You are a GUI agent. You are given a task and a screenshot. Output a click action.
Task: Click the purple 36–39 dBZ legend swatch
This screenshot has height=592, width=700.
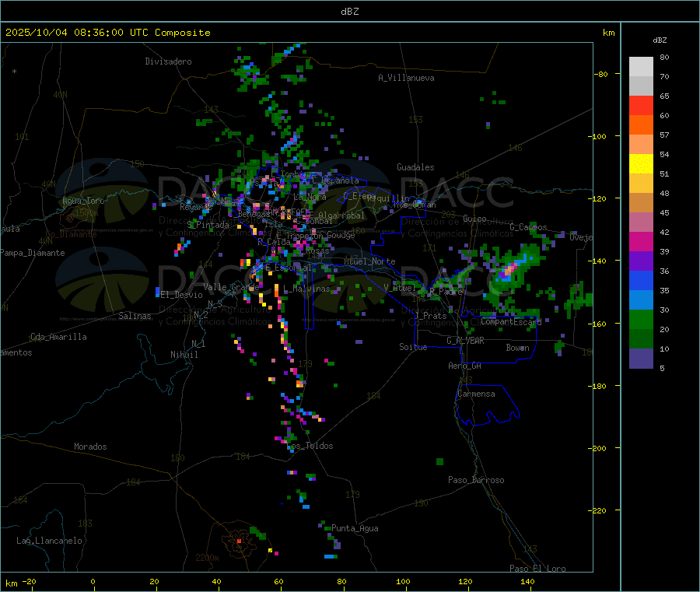[641, 261]
